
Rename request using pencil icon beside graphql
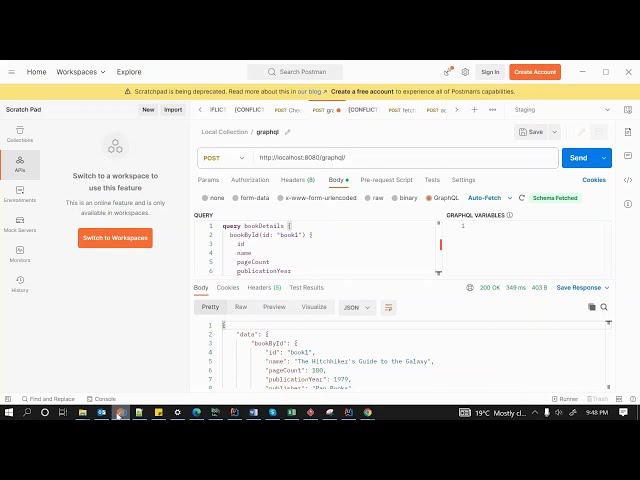click(x=288, y=132)
